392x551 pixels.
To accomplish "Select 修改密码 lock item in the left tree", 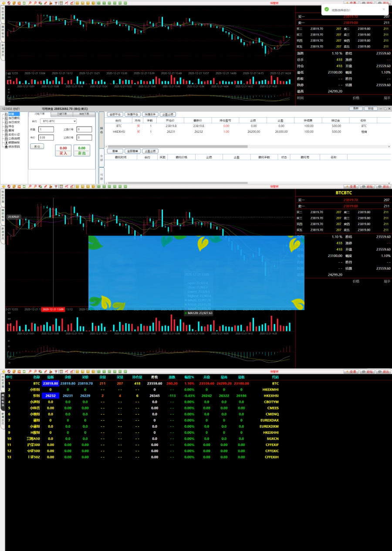I will click(x=14, y=147).
